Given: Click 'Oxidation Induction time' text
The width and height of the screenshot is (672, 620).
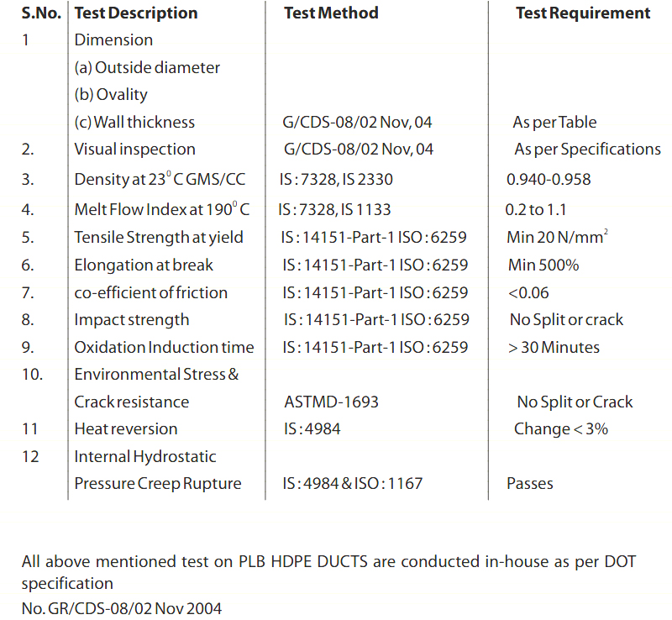Looking at the screenshot, I should 164,348.
